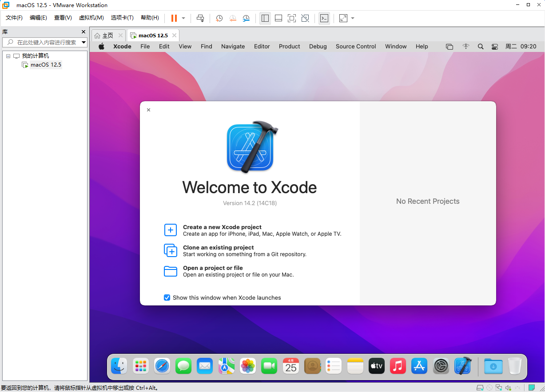
Task: Uncheck Show this window when Xcode launches
Action: (167, 297)
